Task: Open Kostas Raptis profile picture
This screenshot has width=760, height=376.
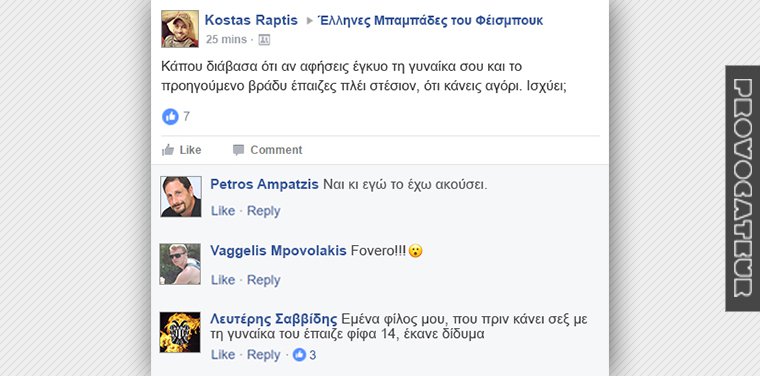Action: pos(180,29)
